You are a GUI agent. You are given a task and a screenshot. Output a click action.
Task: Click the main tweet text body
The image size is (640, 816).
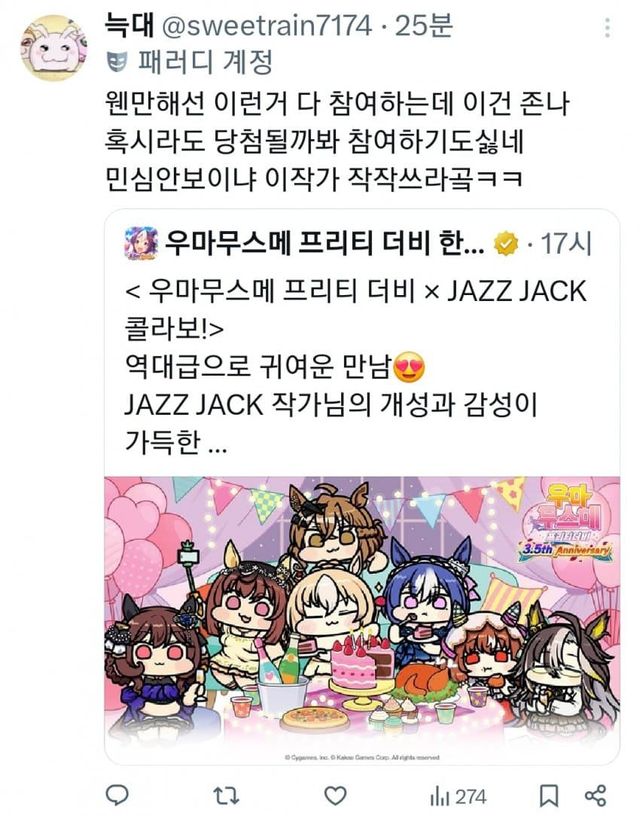[x=338, y=142]
